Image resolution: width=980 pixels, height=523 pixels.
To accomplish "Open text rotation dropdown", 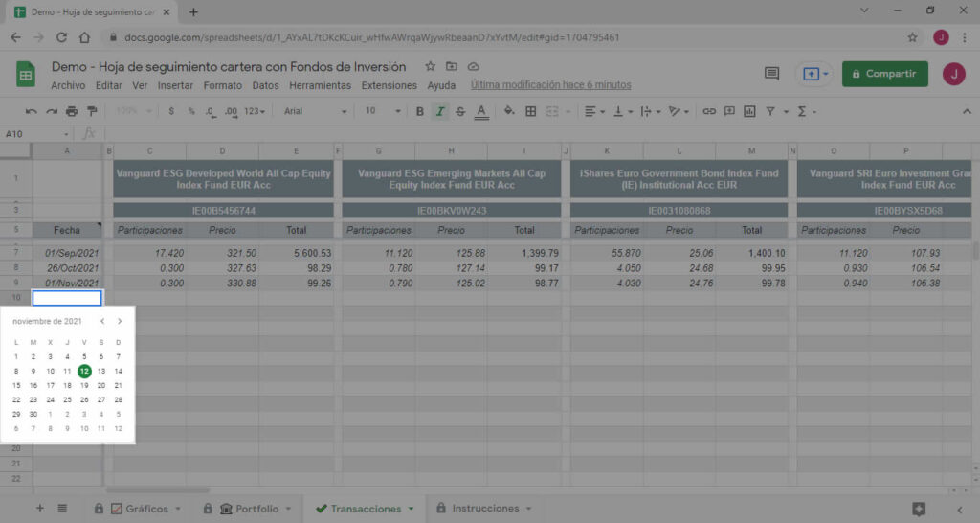I will click(x=679, y=111).
